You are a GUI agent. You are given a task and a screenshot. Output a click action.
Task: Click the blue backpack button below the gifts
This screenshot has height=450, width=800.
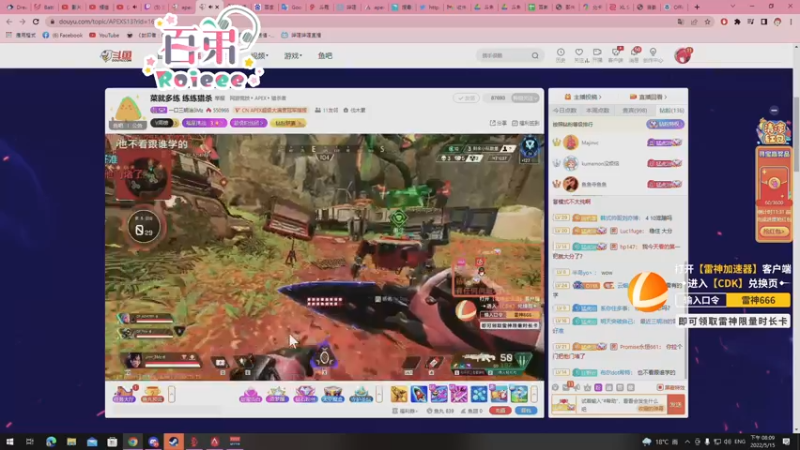click(x=526, y=411)
